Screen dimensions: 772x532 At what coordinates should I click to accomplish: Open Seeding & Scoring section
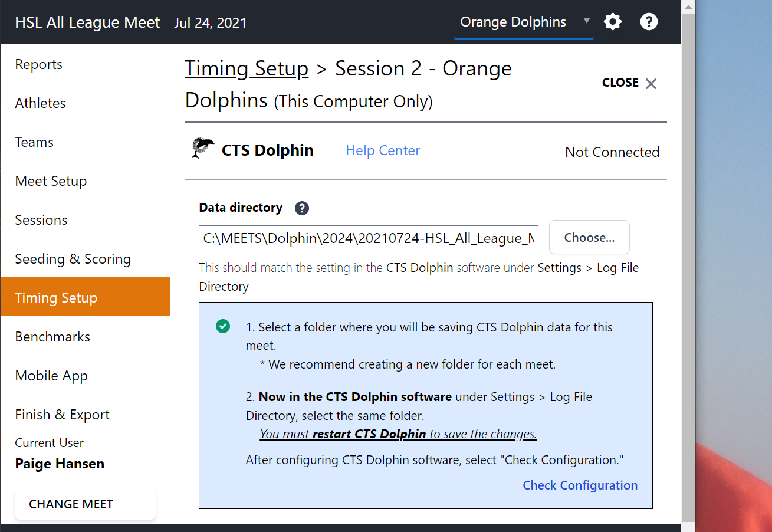pos(86,259)
